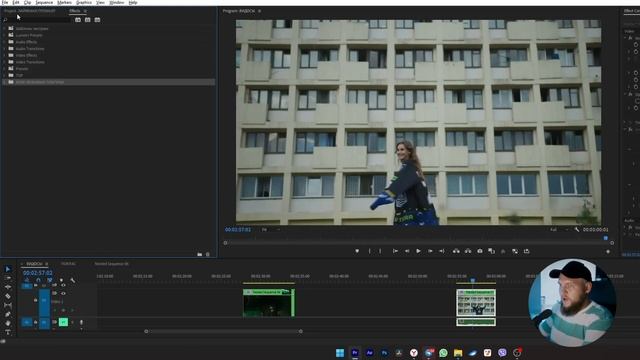Add a marker in timeline header
The image size is (640, 360).
[61, 280]
